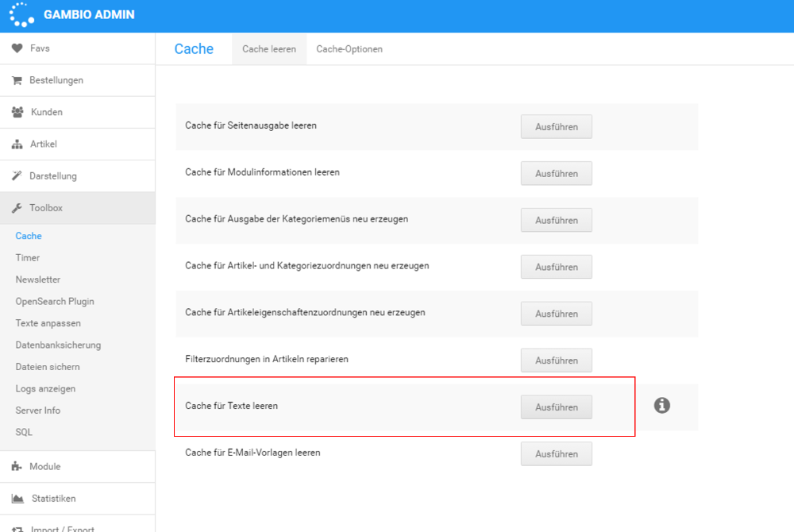Image resolution: width=794 pixels, height=532 pixels.
Task: Click Ausführen for Cache für E-Mail-Vorlagen leeren
Action: 557,454
